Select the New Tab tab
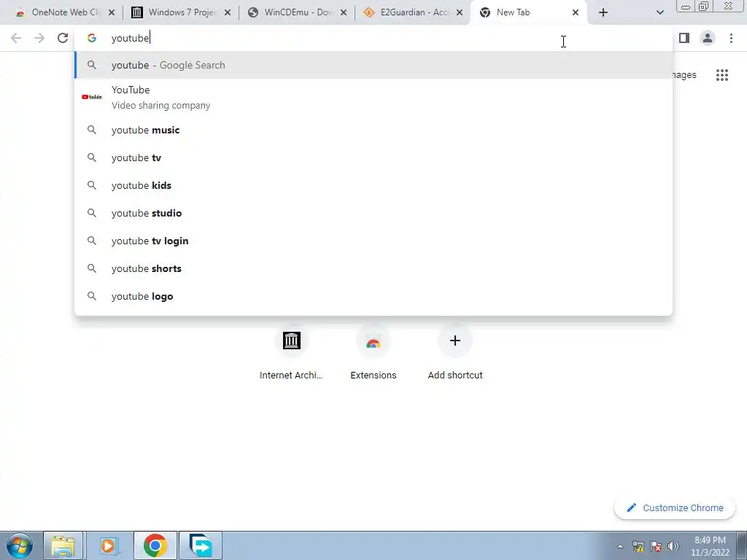This screenshot has height=560, width=747. click(x=529, y=12)
